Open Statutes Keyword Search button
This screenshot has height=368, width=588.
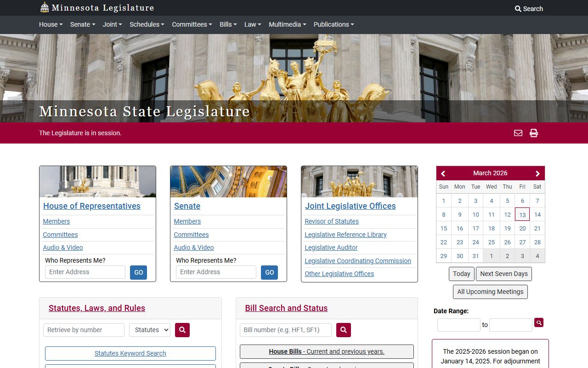coord(130,353)
